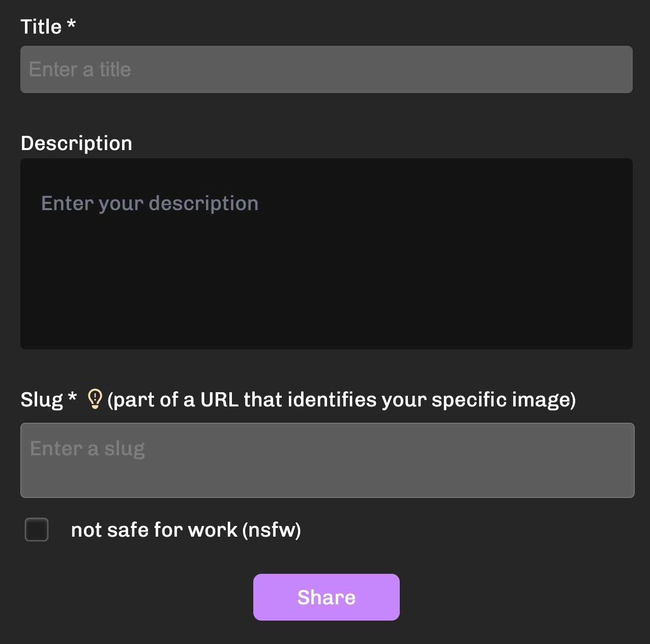Submit the form via the purple Share button
The width and height of the screenshot is (650, 644).
click(x=326, y=597)
